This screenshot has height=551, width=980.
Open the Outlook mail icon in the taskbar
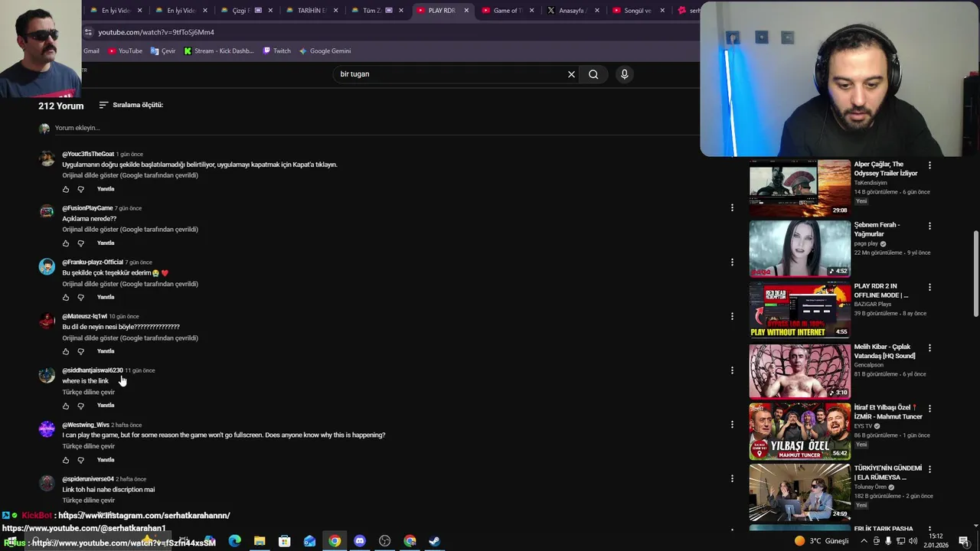pos(309,541)
